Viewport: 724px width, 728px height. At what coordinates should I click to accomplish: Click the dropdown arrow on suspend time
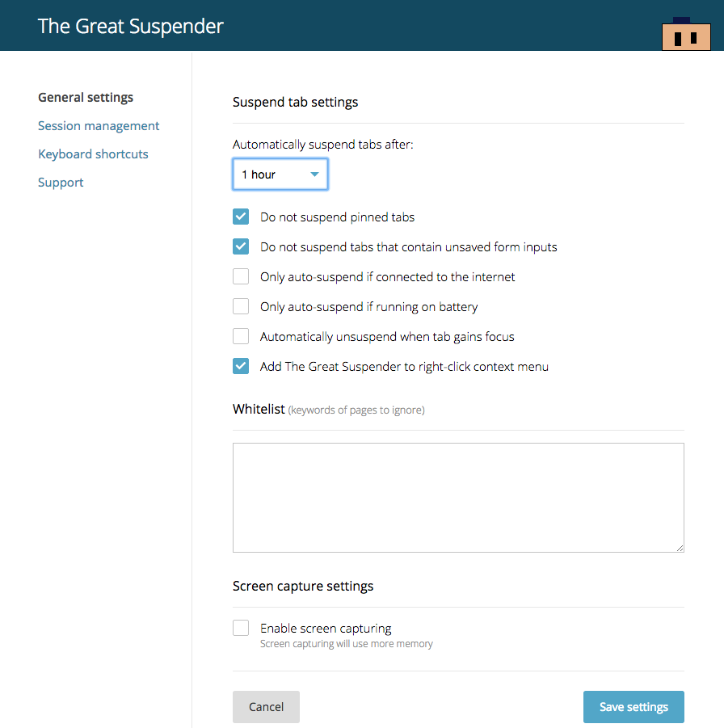[x=314, y=175]
